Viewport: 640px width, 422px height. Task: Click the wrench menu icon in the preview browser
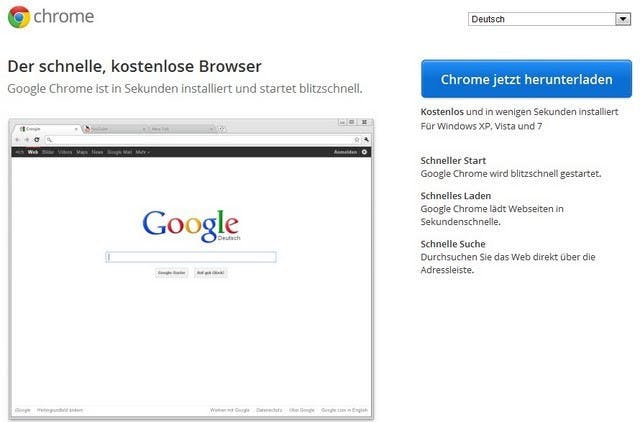click(366, 140)
